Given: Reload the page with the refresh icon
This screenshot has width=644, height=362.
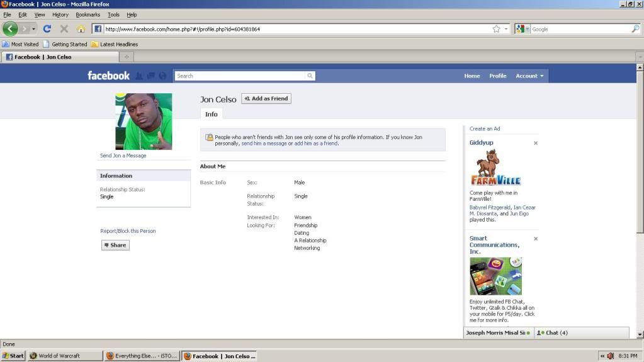Looking at the screenshot, I should [47, 29].
